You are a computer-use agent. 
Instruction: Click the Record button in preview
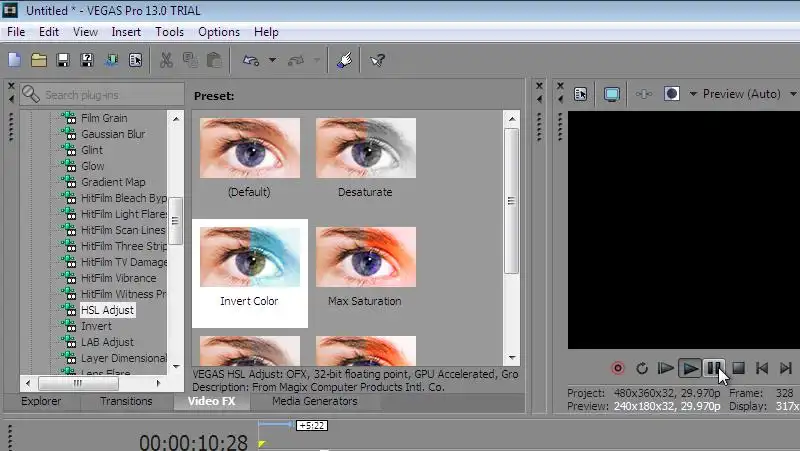coord(617,368)
